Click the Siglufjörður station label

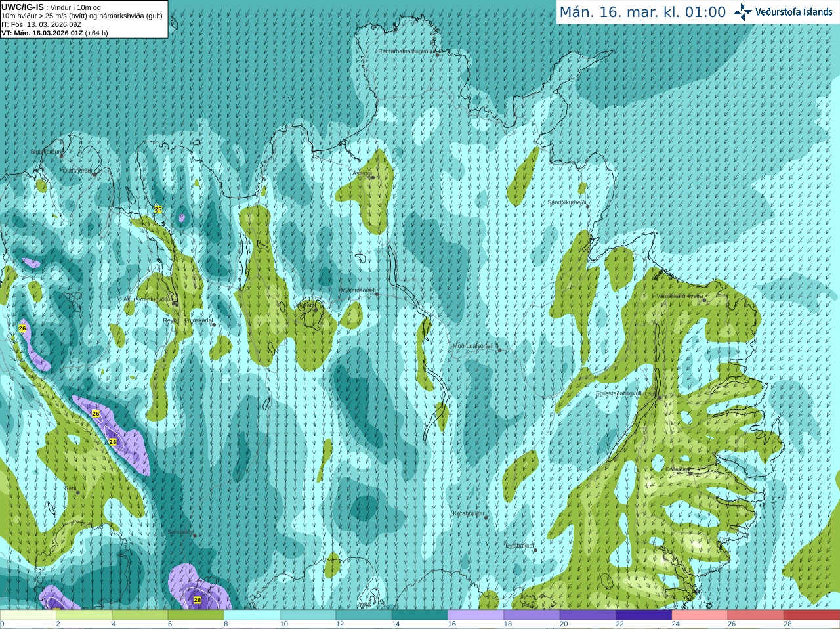tap(45, 152)
